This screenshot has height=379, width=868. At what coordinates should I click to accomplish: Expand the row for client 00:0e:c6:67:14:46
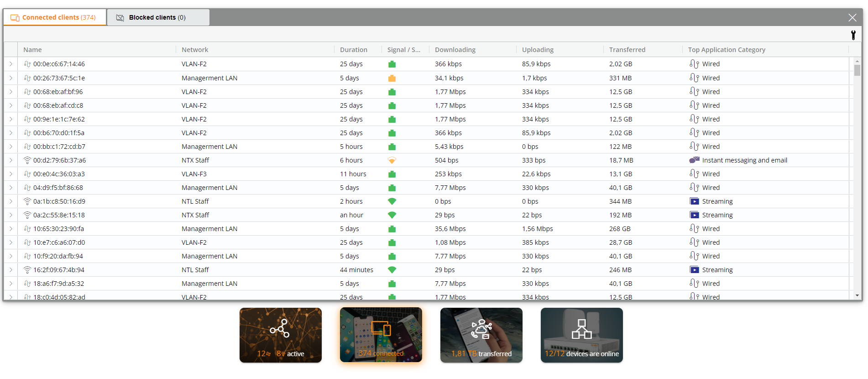[11, 64]
